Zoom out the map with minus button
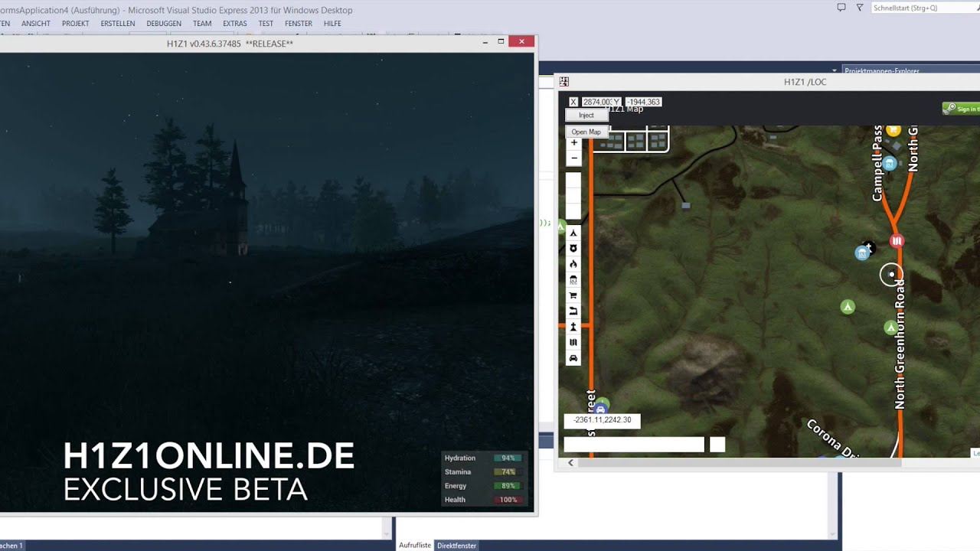Viewport: 980px width, 551px height. (574, 158)
